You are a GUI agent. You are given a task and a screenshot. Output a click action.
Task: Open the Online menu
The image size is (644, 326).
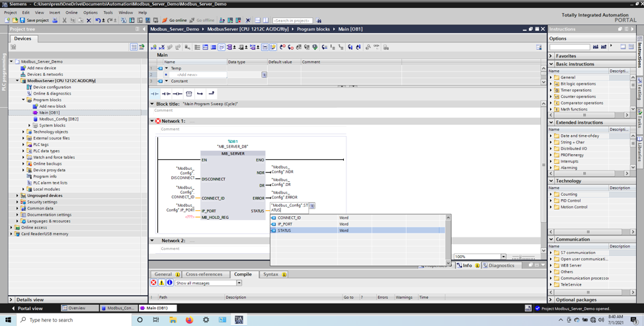71,13
